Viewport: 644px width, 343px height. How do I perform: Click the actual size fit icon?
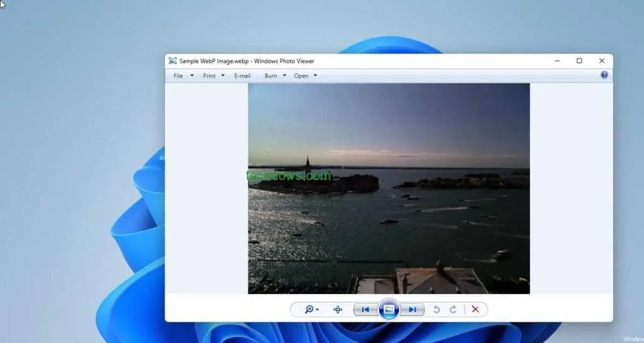[x=338, y=309]
